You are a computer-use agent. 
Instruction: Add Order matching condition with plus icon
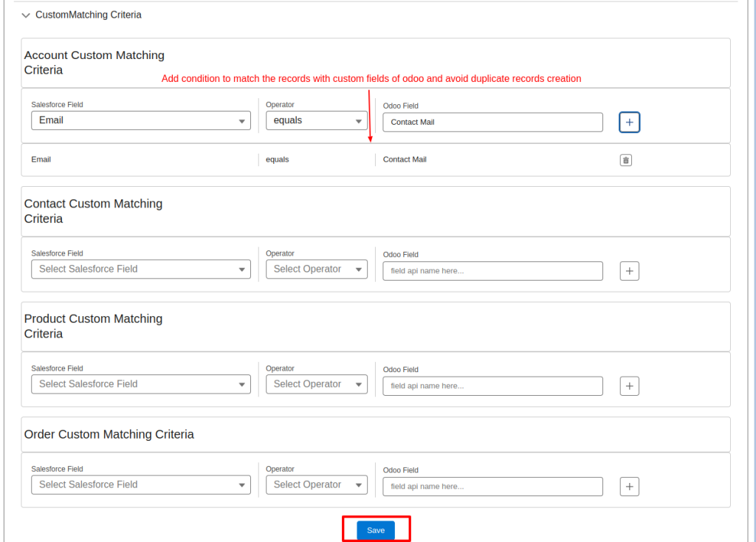pos(629,487)
